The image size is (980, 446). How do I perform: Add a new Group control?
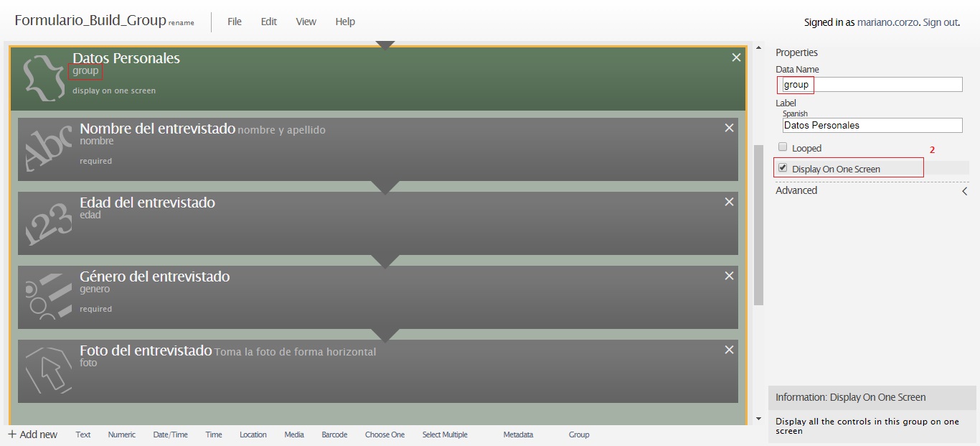pos(579,435)
